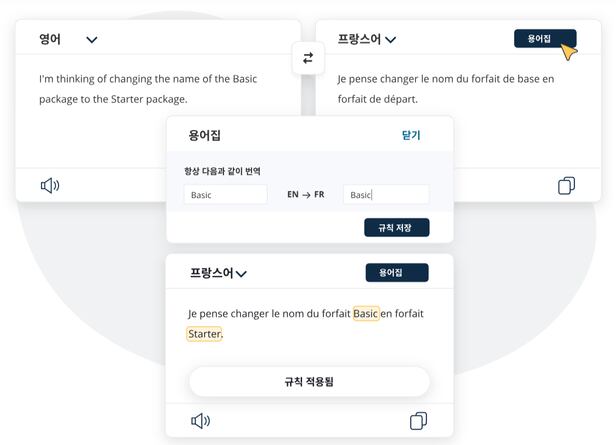Copy the top French translation

tap(566, 185)
